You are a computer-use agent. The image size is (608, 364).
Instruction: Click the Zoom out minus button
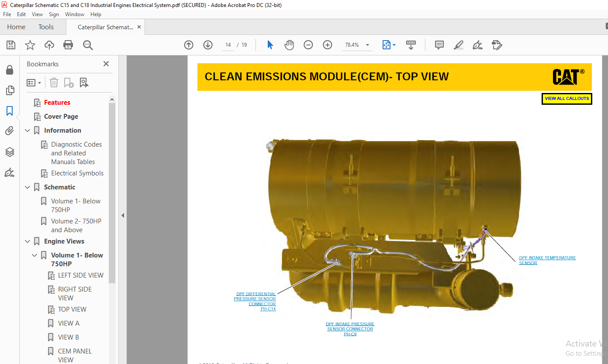[308, 45]
